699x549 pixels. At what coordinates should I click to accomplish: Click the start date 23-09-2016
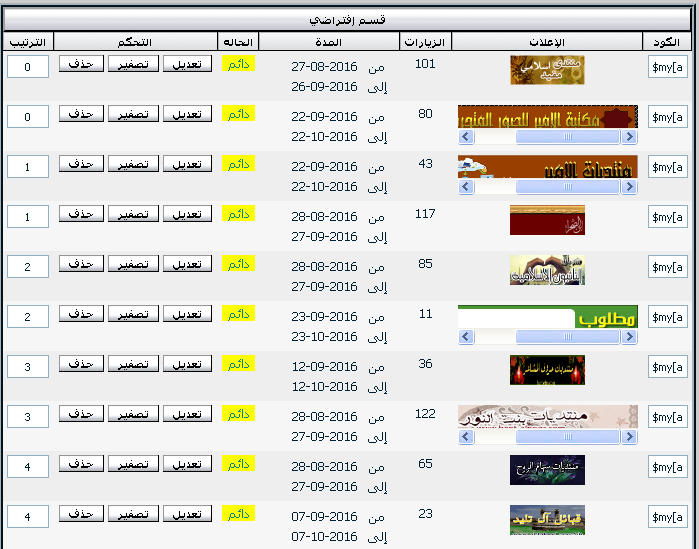pos(325,316)
